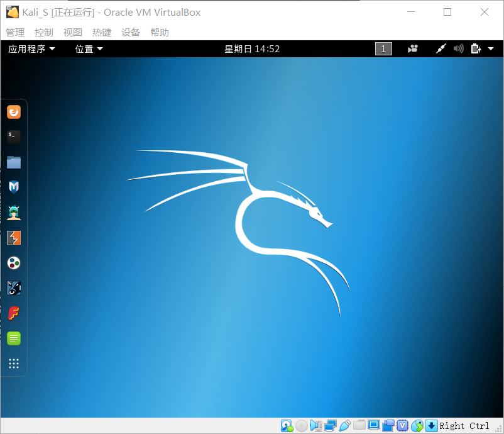504x434 pixels.
Task: Click the clock showing 星期日 14:52
Action: pyautogui.click(x=252, y=48)
